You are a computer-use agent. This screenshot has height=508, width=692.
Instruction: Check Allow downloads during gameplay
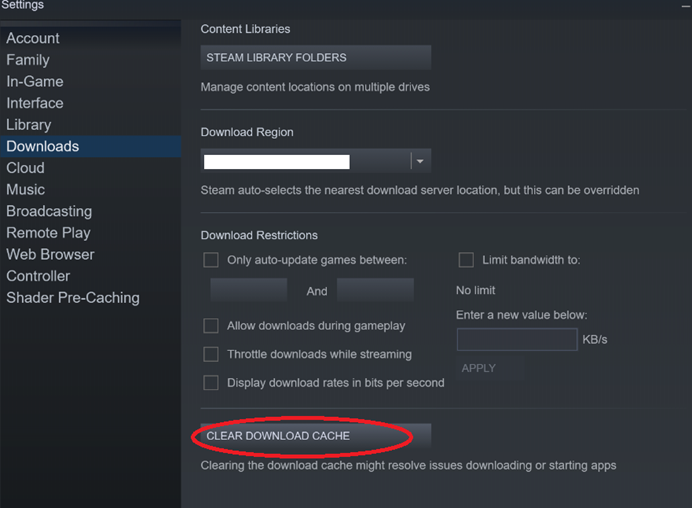(211, 326)
